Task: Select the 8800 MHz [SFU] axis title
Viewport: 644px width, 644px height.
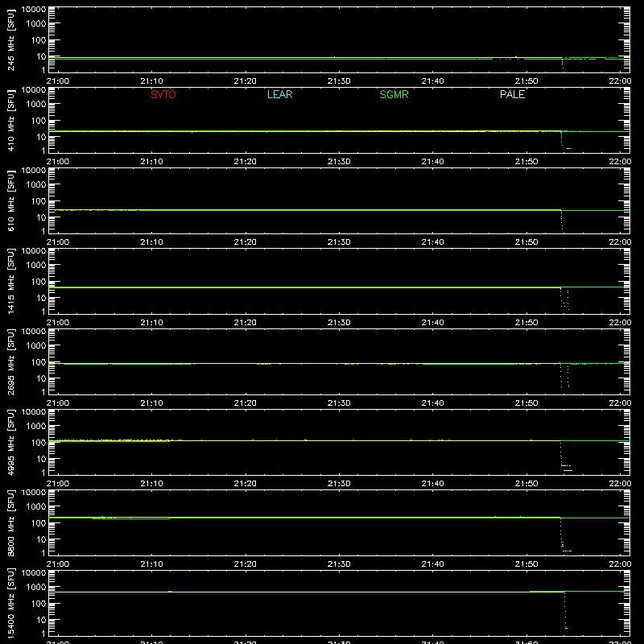Action: tap(10, 523)
